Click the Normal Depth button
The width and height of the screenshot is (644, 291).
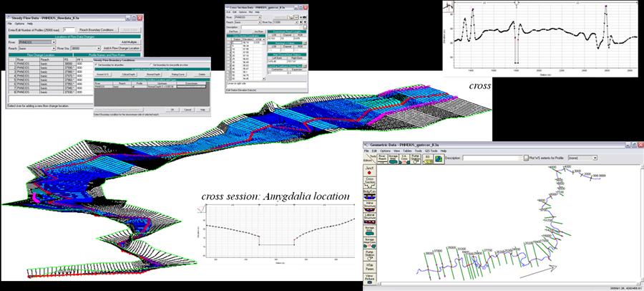click(x=153, y=74)
